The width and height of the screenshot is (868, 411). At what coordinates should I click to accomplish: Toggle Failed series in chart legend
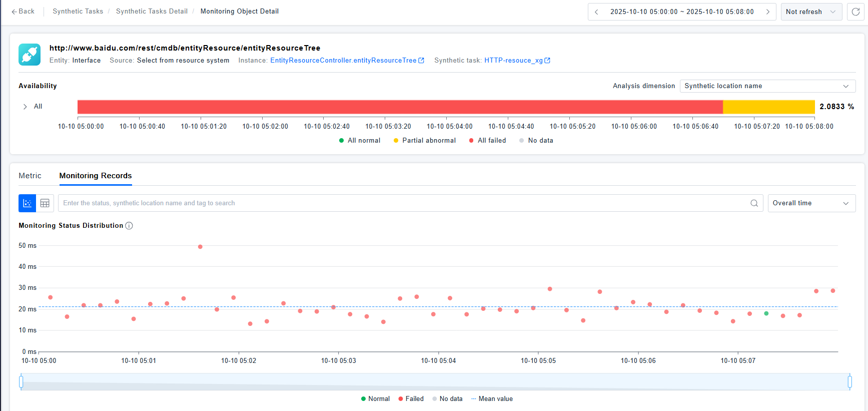[x=411, y=399]
